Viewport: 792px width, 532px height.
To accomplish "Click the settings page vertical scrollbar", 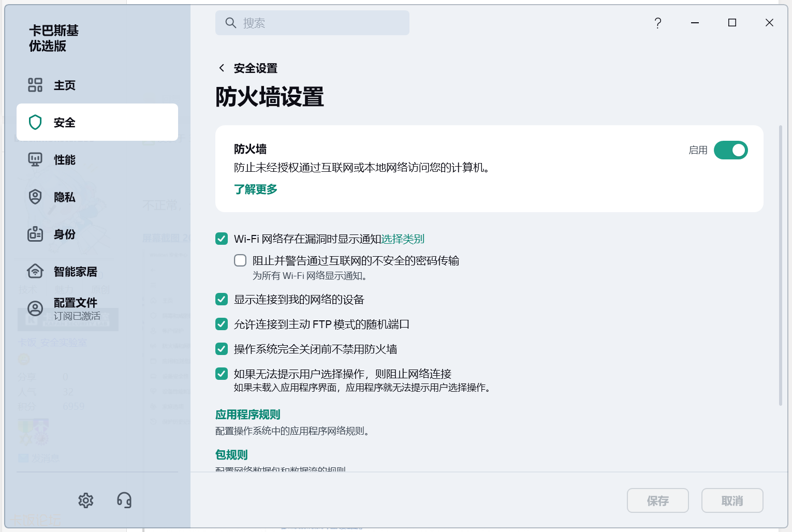I will click(x=781, y=265).
